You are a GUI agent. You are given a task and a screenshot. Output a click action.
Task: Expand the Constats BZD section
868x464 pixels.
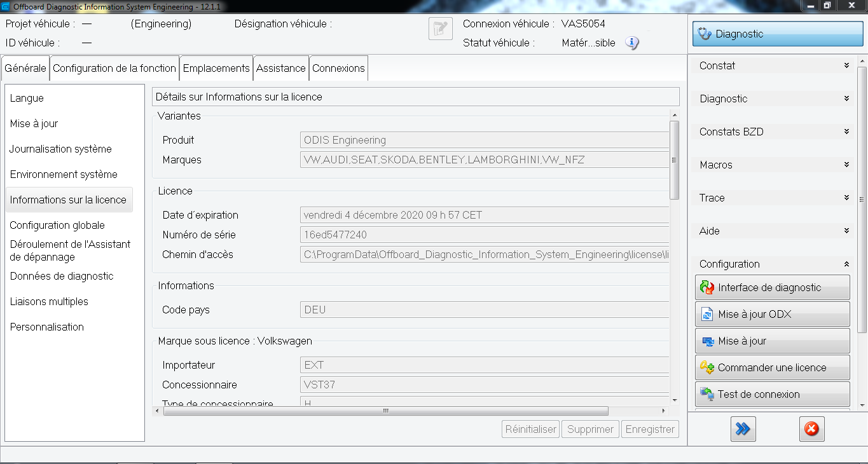click(x=846, y=132)
